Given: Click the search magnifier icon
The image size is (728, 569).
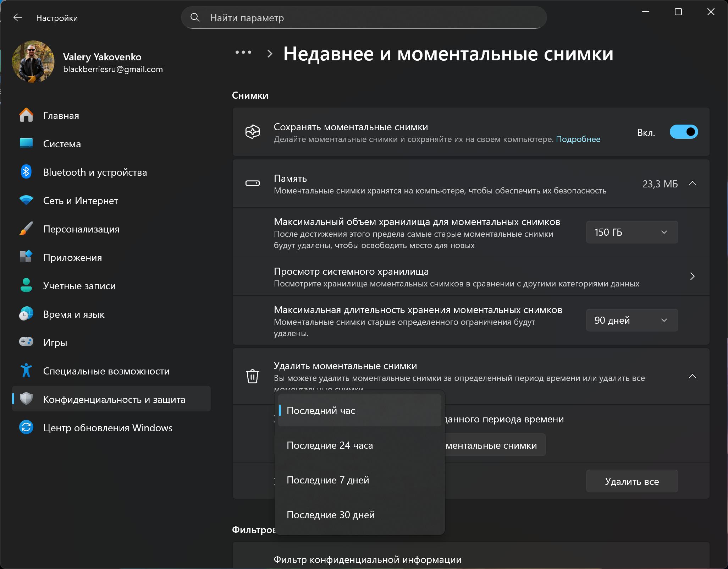Looking at the screenshot, I should [195, 17].
